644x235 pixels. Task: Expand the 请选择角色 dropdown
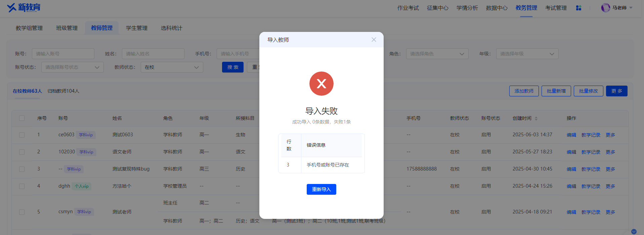(x=437, y=54)
